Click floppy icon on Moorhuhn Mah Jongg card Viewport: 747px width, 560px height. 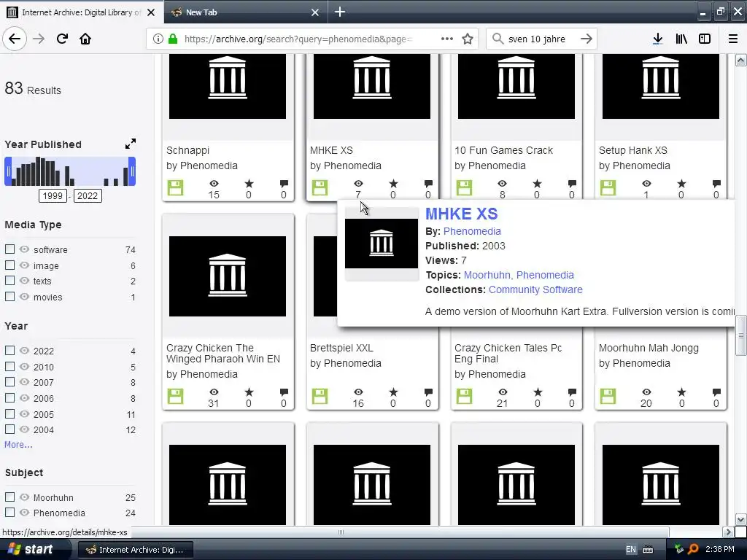pos(608,396)
